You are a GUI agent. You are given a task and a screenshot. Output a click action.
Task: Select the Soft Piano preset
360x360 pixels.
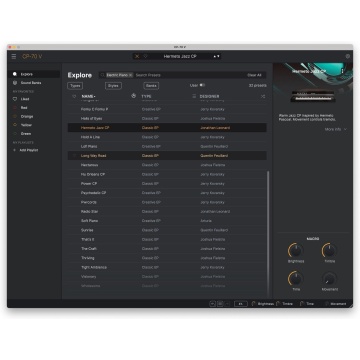tap(167, 221)
